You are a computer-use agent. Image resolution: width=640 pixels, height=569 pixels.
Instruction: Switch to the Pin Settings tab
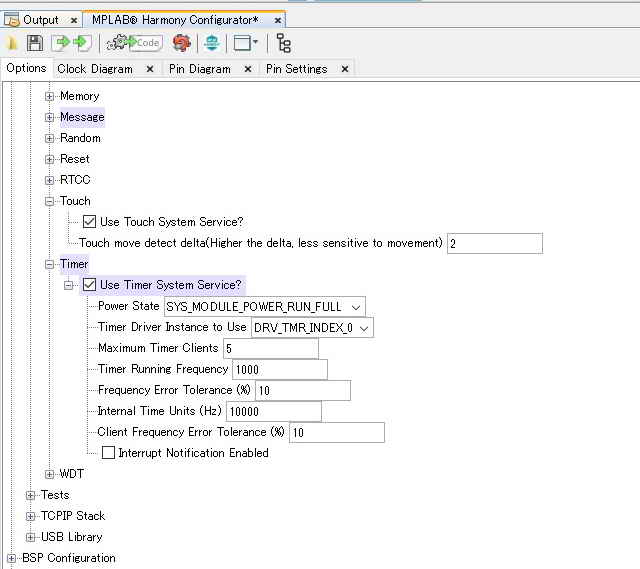click(296, 69)
